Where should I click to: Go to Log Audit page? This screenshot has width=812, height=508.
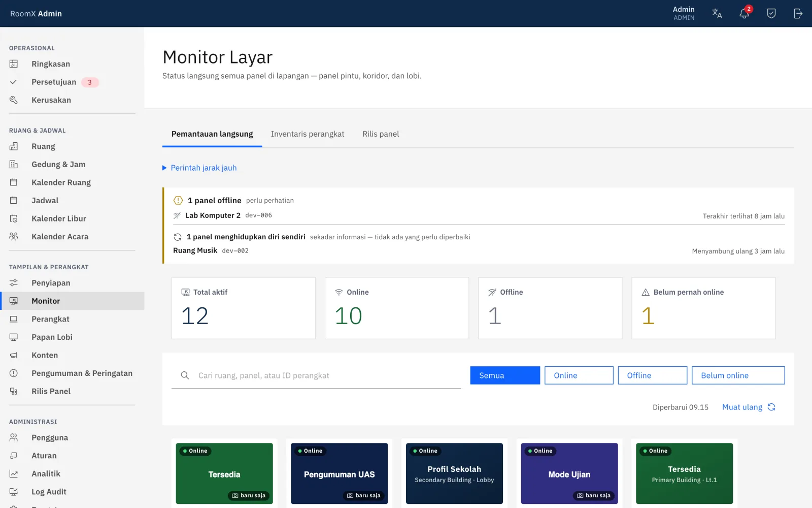pos(72,492)
